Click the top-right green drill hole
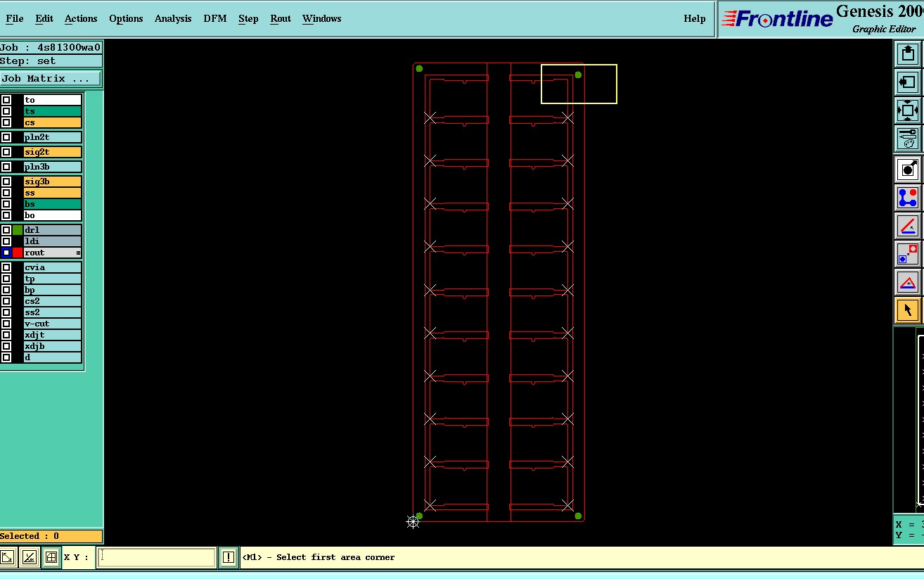 [x=578, y=75]
